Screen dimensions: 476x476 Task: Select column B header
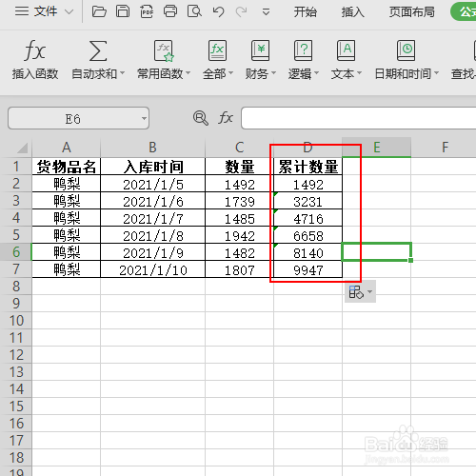coord(152,148)
